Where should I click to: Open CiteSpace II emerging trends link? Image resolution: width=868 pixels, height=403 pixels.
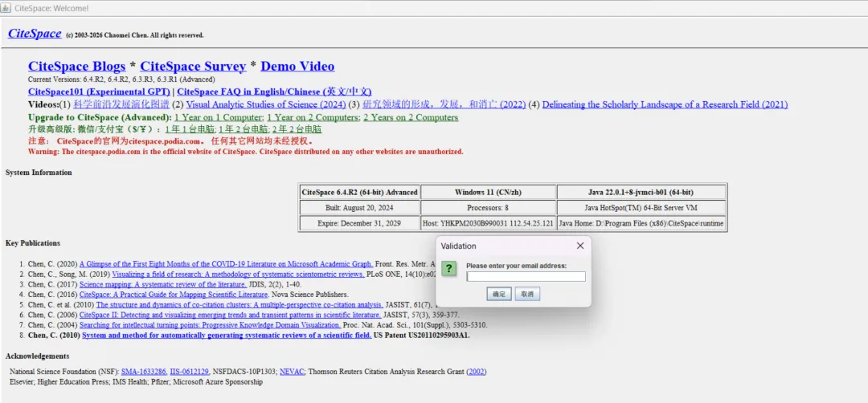[231, 315]
